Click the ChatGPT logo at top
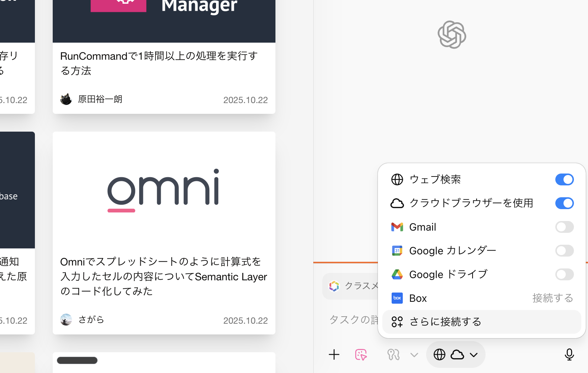This screenshot has width=588, height=373. pyautogui.click(x=452, y=35)
